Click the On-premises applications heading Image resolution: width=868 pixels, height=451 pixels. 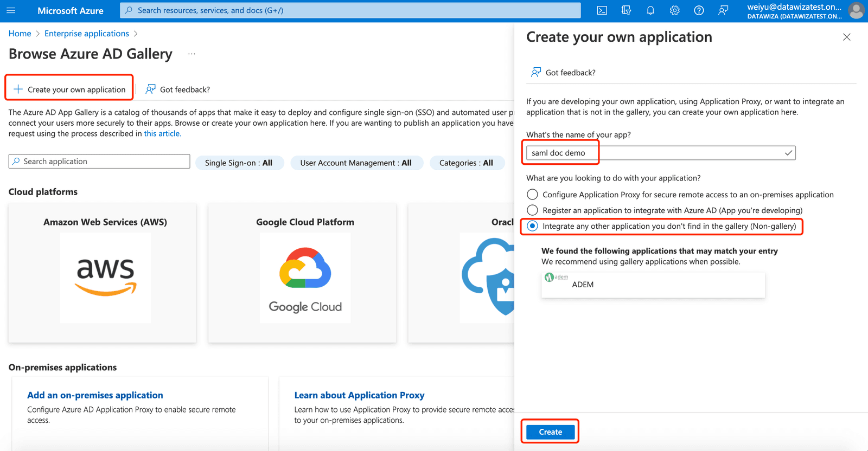pos(62,368)
